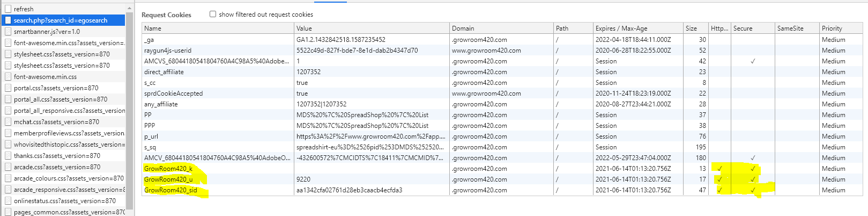Click file icon next to refresh request
Viewport: 868px width, 216px height.
tap(8, 9)
